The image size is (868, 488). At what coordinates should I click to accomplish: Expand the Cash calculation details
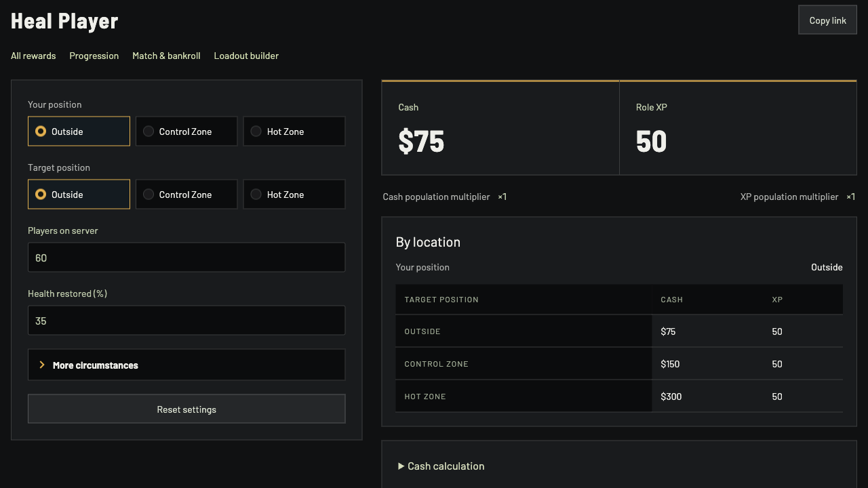coord(441,466)
